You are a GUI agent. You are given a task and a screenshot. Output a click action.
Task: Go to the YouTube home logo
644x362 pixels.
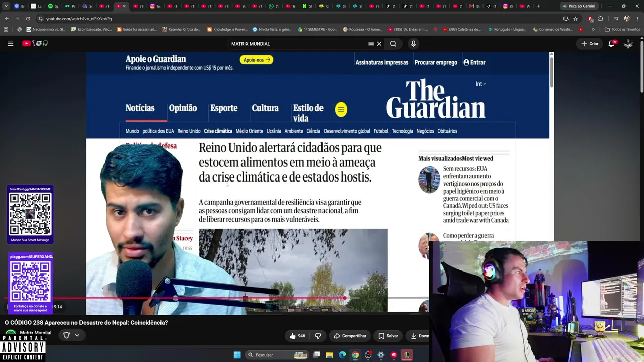[x=35, y=44]
